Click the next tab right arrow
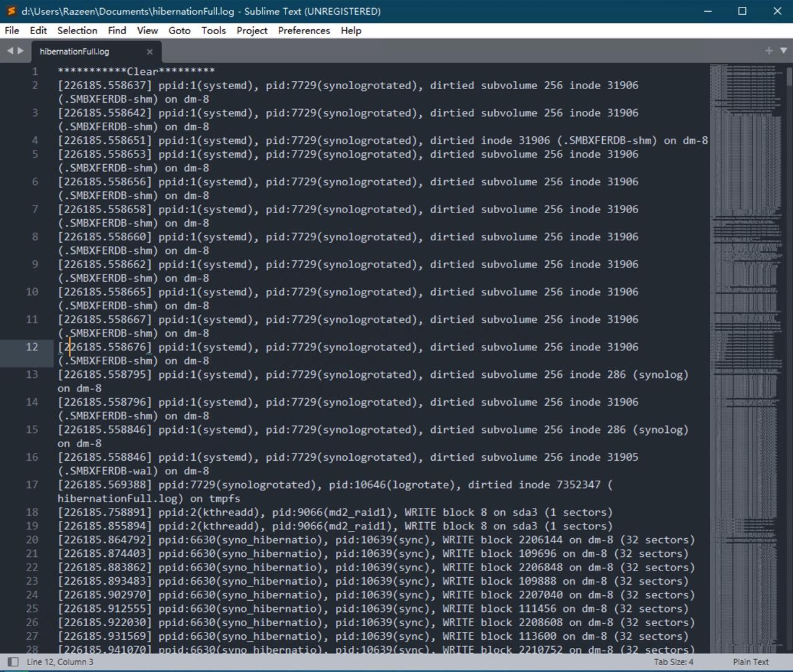The height and width of the screenshot is (672, 793). [20, 51]
